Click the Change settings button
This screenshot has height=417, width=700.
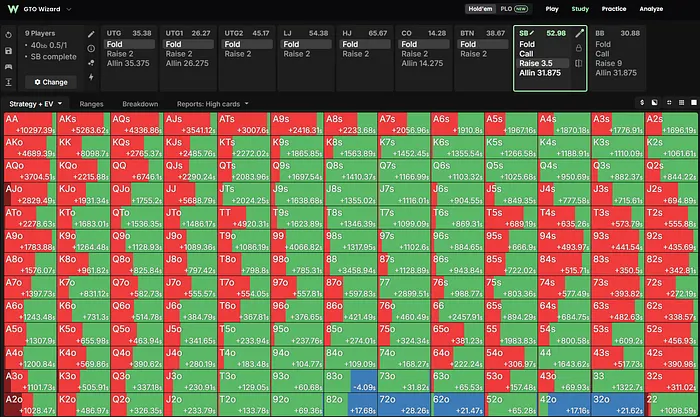51,82
